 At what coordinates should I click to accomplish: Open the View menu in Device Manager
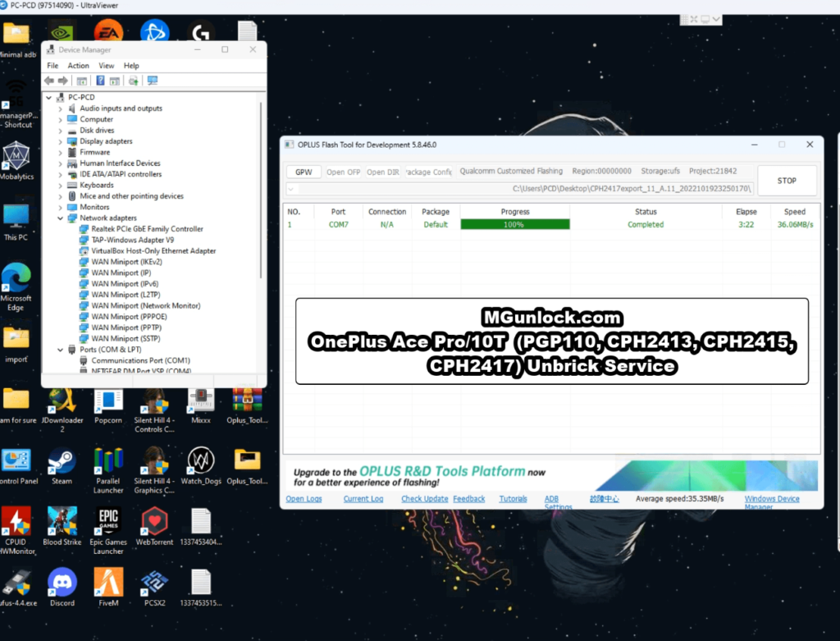click(x=106, y=66)
